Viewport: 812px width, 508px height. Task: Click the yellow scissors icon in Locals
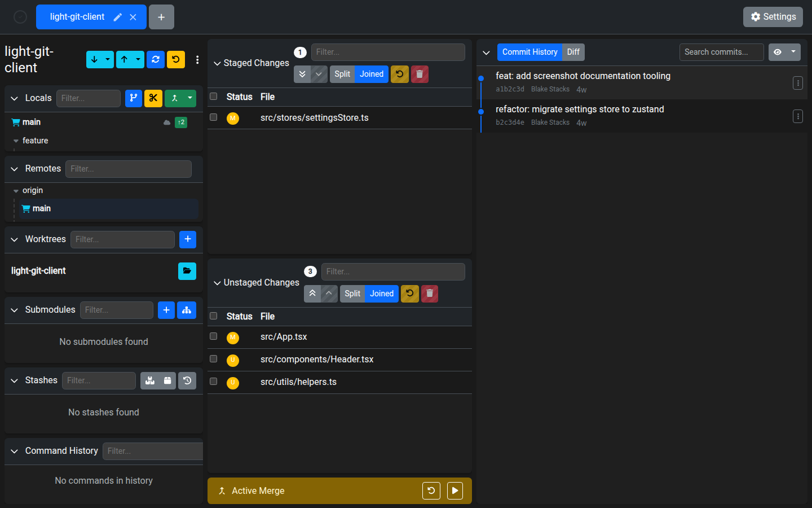coord(153,98)
